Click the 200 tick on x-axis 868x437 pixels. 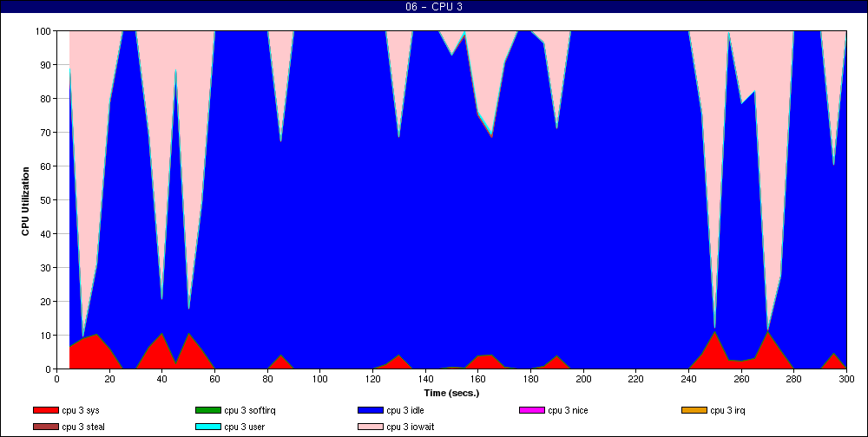point(583,379)
